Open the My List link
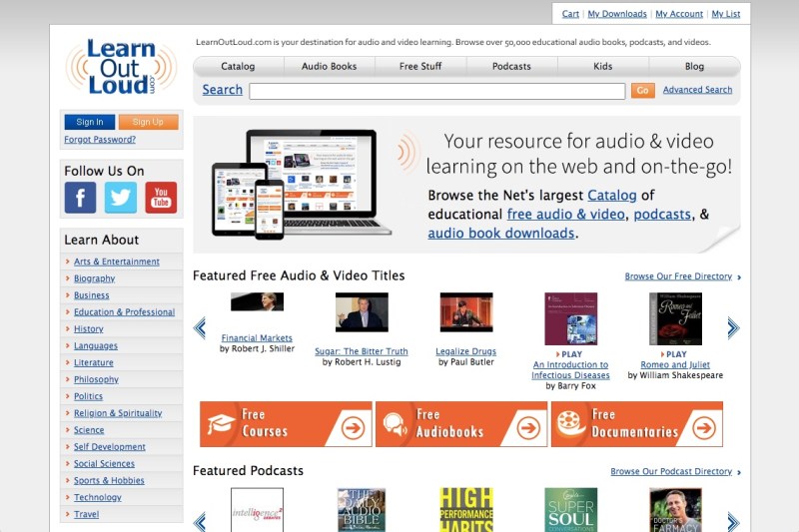The height and width of the screenshot is (532, 799). [x=726, y=14]
